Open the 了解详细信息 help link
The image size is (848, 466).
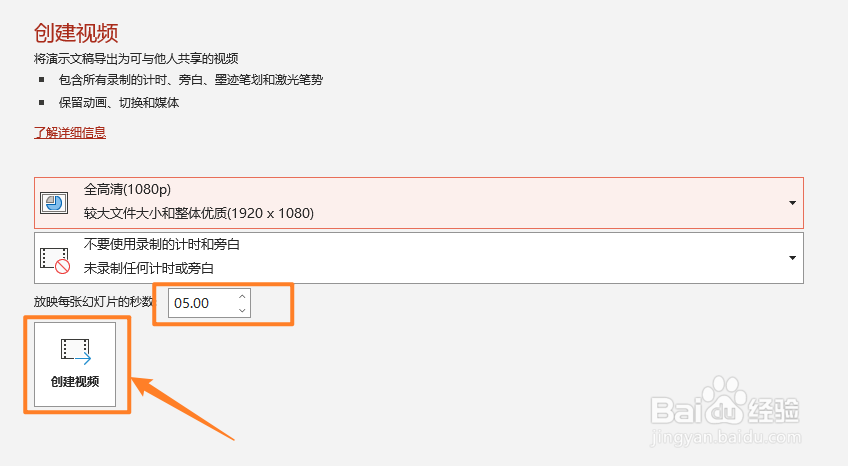point(70,132)
